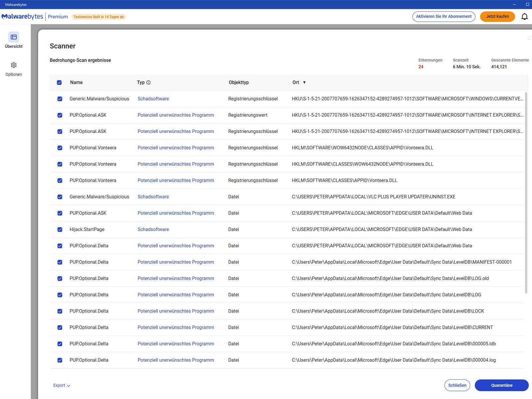Sort results by Objekttyp column header
The width and height of the screenshot is (532, 399).
click(x=239, y=82)
